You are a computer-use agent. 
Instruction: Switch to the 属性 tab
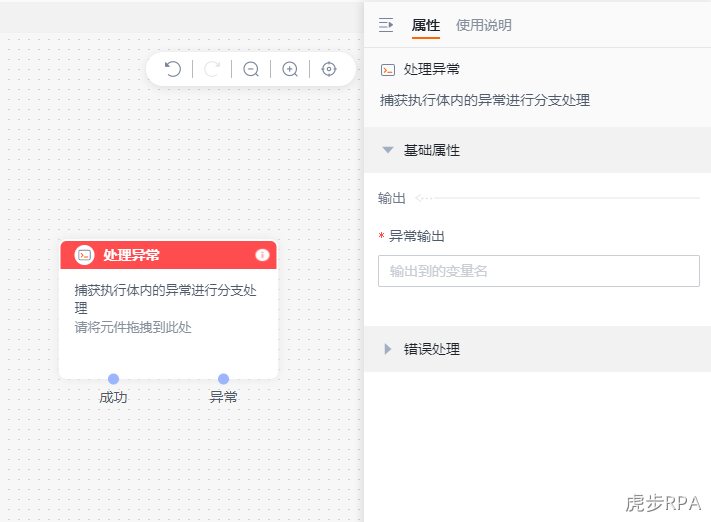coord(425,25)
